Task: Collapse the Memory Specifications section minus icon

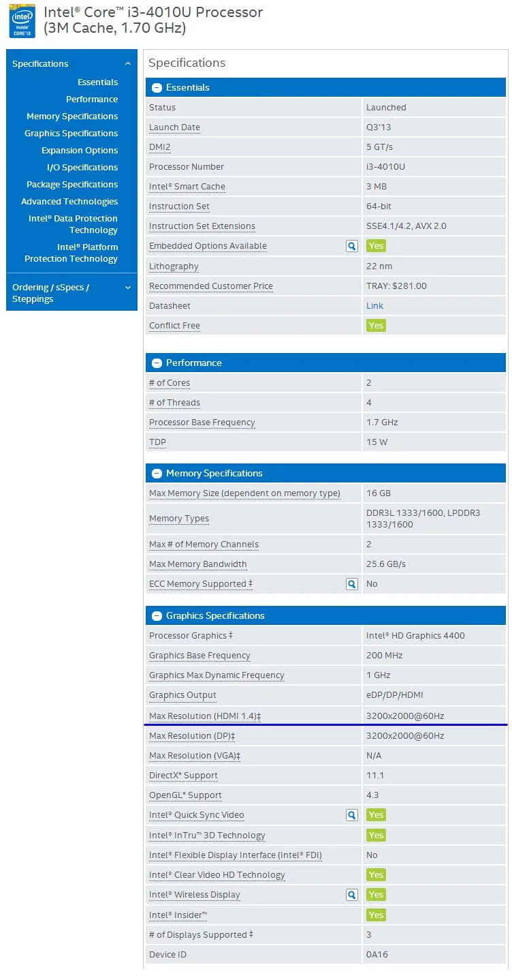Action: click(157, 474)
